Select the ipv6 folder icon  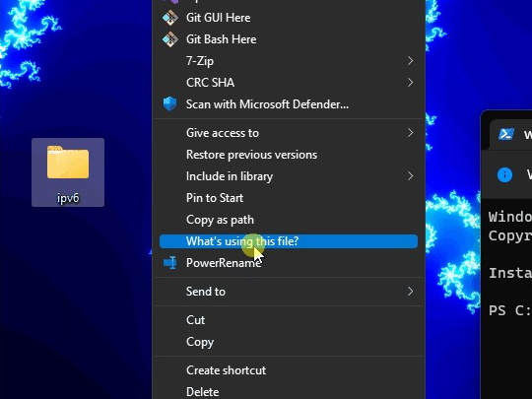68,163
